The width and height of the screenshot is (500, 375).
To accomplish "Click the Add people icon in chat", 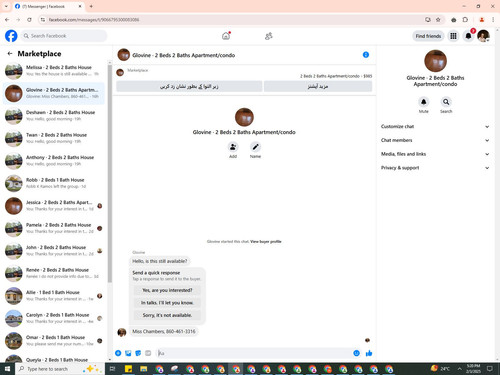I will pyautogui.click(x=233, y=147).
